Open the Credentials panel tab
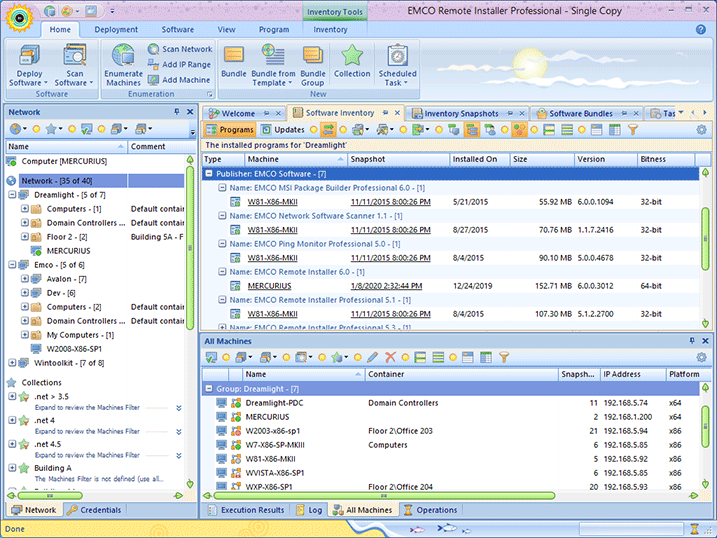The height and width of the screenshot is (538, 717). [x=95, y=510]
